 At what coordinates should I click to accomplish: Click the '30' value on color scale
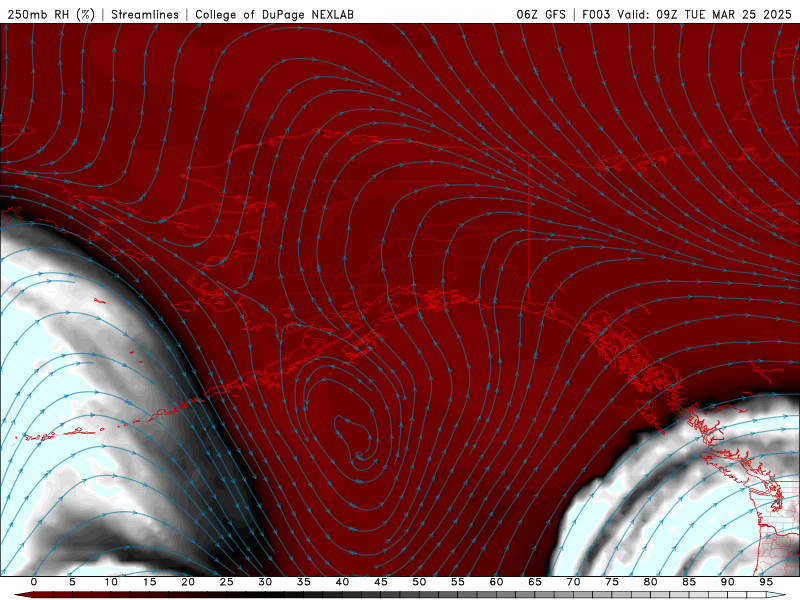pos(265,582)
